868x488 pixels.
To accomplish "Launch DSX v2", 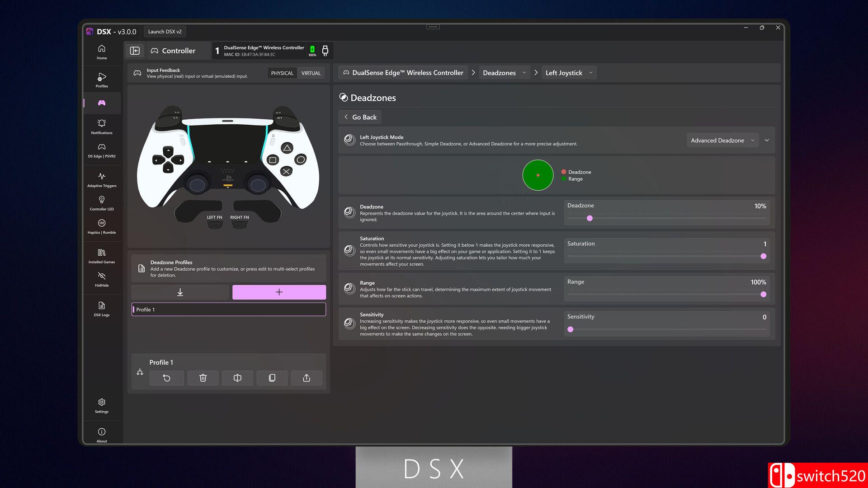I will [x=165, y=31].
